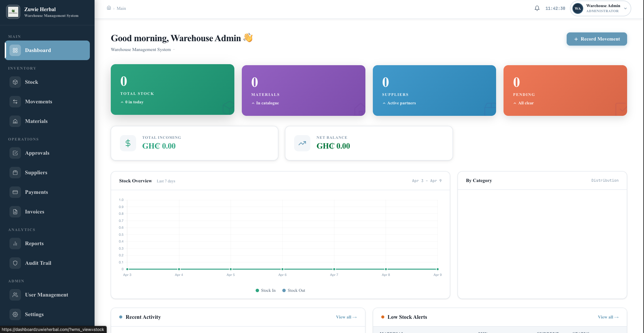Image resolution: width=644 pixels, height=333 pixels.
Task: Toggle the Stock Out legend series
Action: click(294, 290)
